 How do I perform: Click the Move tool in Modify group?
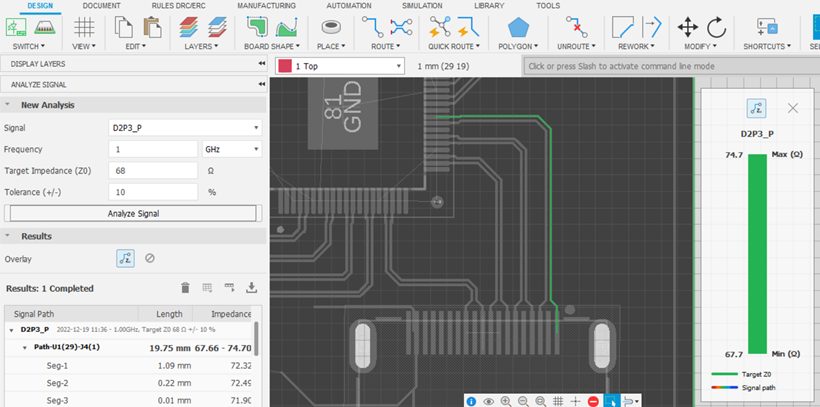click(687, 27)
